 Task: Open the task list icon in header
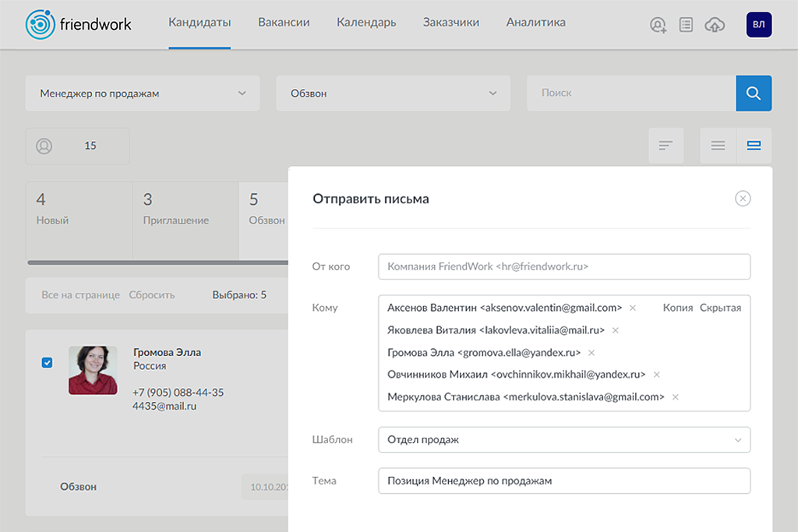[686, 26]
